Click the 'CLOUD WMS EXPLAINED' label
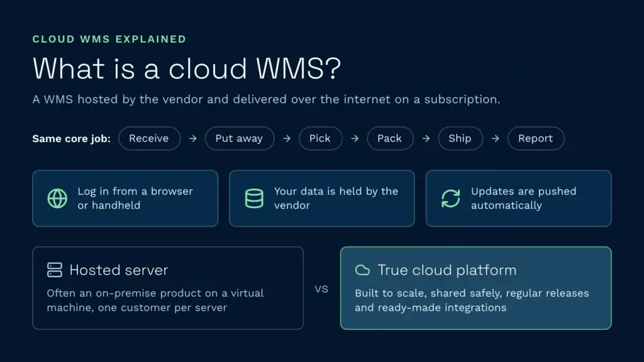The height and width of the screenshot is (362, 644). (x=109, y=39)
